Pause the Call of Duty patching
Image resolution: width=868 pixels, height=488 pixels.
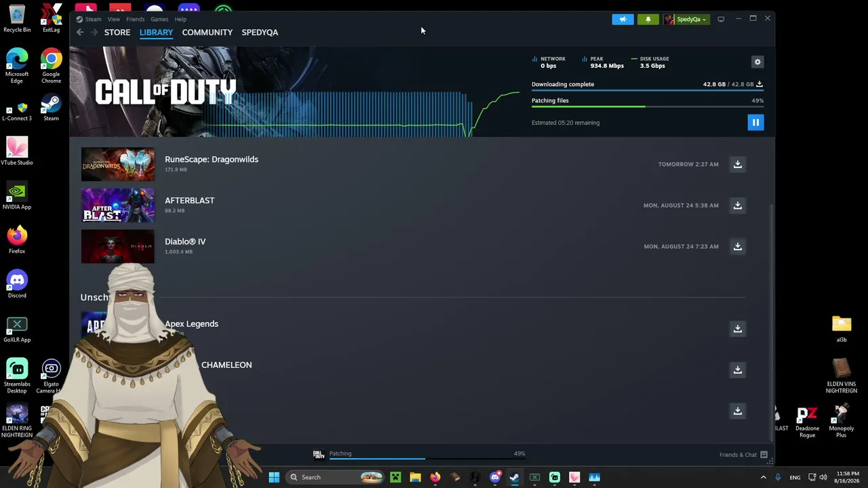pos(755,122)
